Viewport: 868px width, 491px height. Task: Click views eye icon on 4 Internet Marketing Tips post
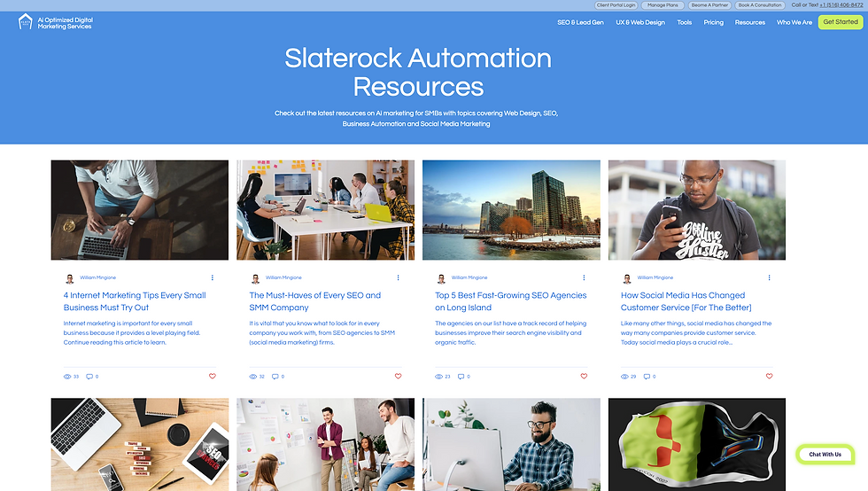click(67, 377)
